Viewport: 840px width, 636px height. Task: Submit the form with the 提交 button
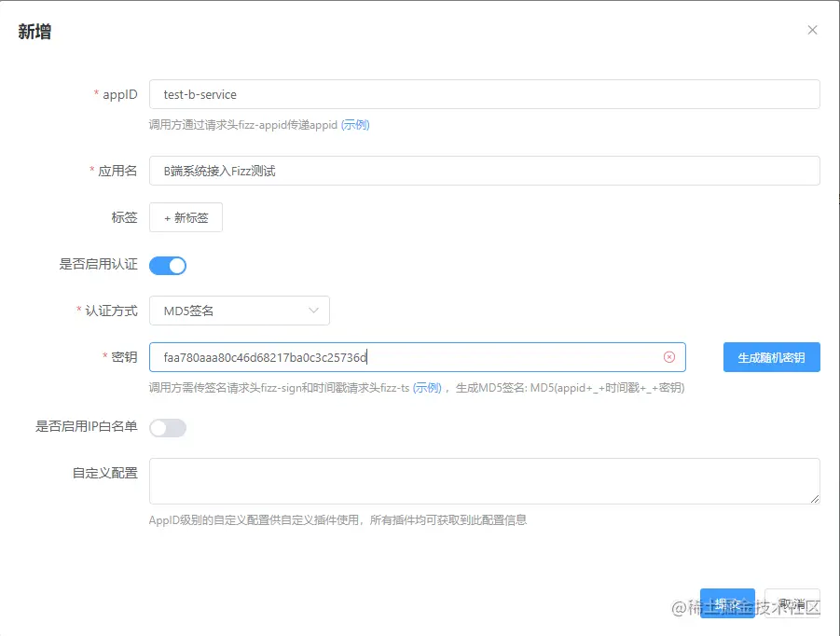point(727,603)
